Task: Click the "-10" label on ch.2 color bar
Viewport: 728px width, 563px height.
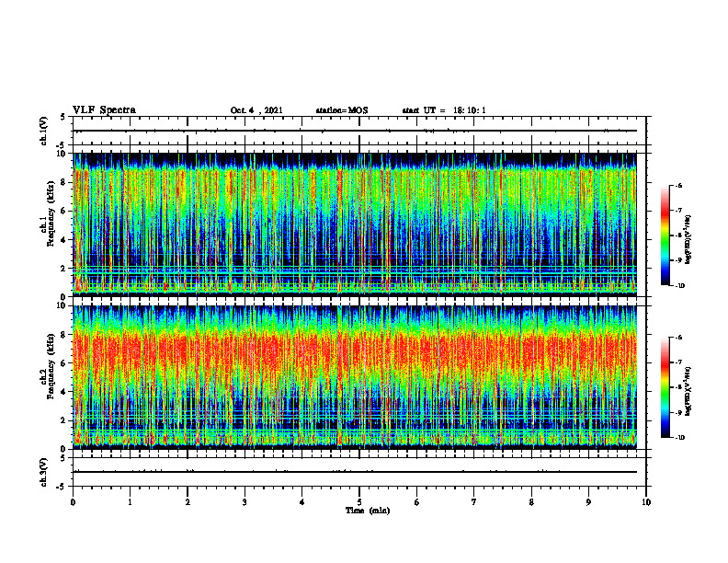Action: click(x=678, y=437)
